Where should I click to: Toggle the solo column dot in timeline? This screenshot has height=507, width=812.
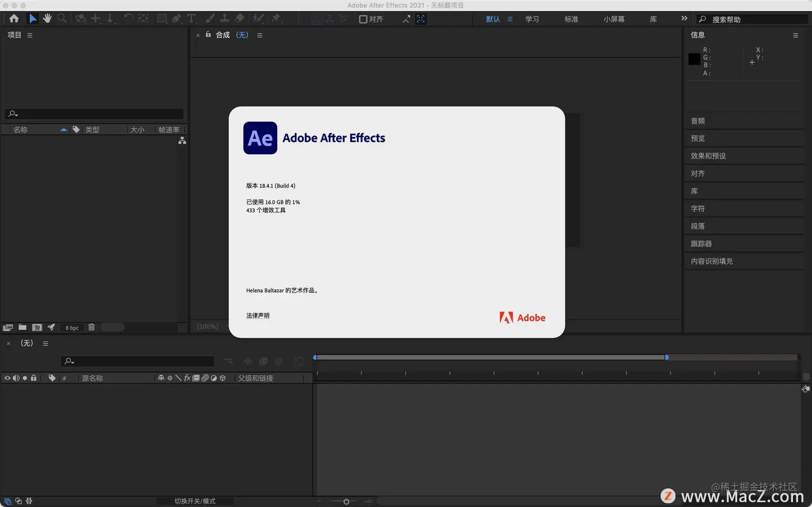(25, 378)
